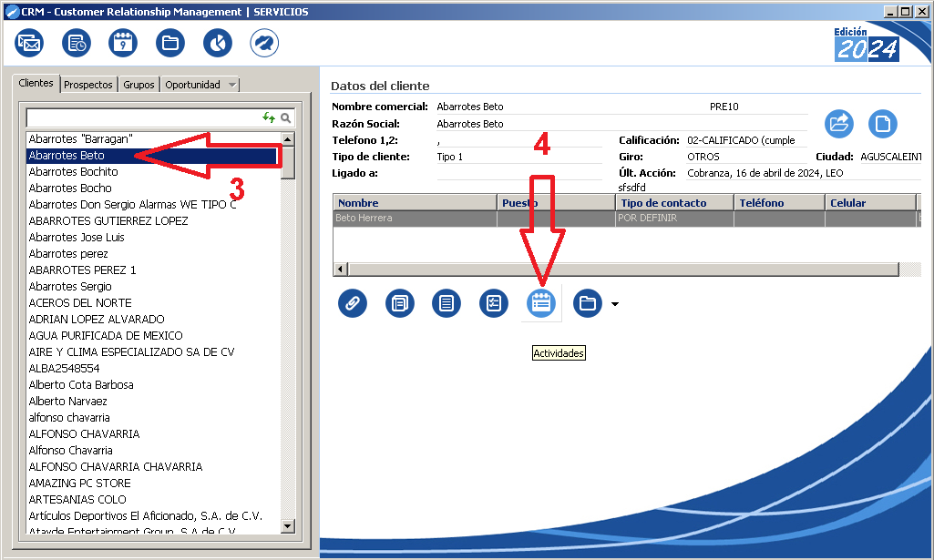The height and width of the screenshot is (560, 934).
Task: Open dropdown arrow next to Oportunidad tab
Action: tap(232, 85)
